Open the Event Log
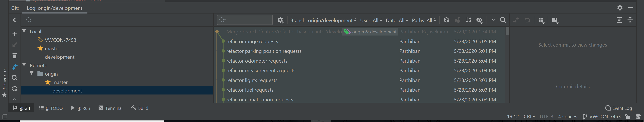The image size is (644, 122). tap(618, 108)
